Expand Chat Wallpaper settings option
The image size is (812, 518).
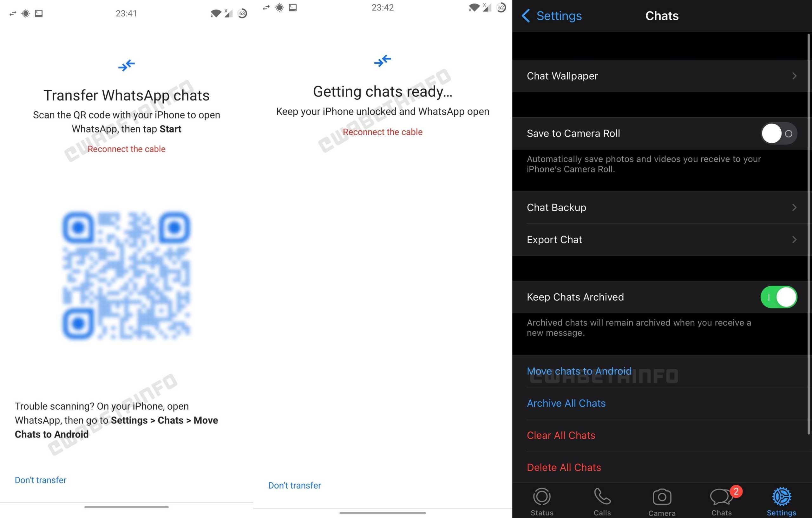pos(660,76)
